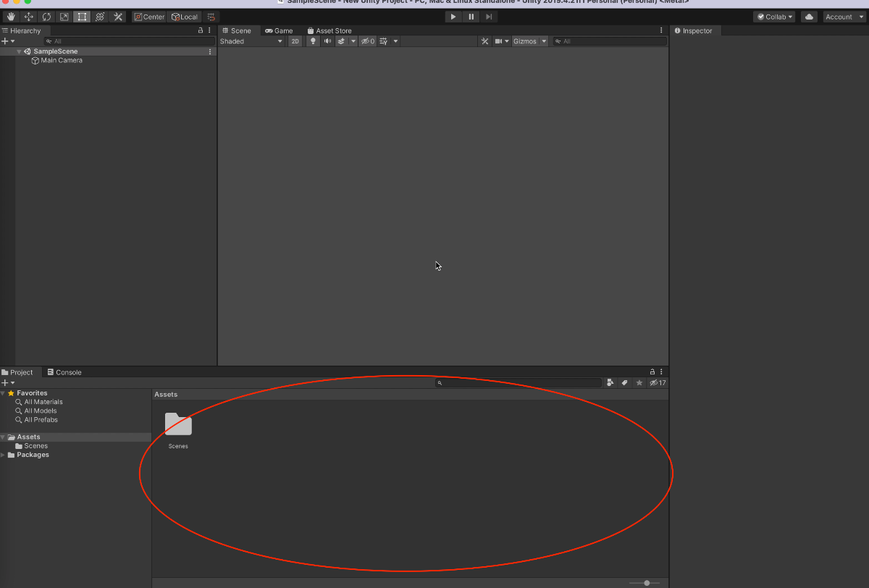Toggle hidden packages visibility showing 17
This screenshot has width=869, height=588.
658,382
